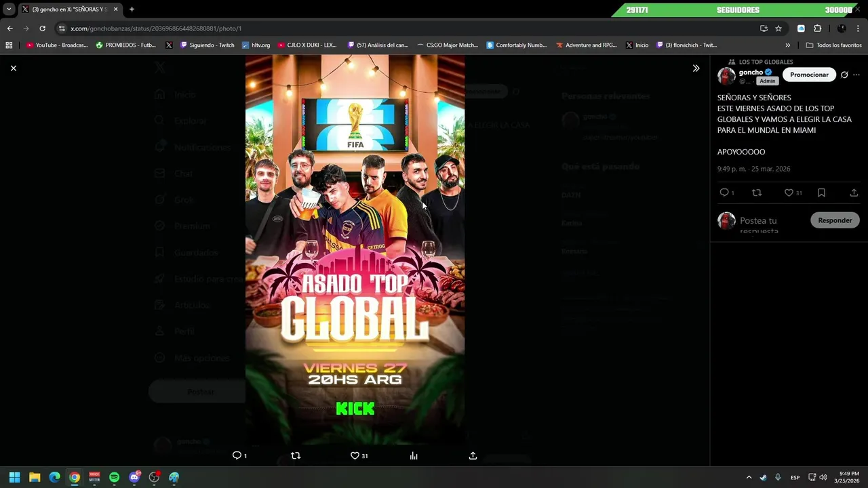Open the YouTube - Broadcas... bookmark
This screenshot has height=488, width=868.
pyautogui.click(x=57, y=45)
